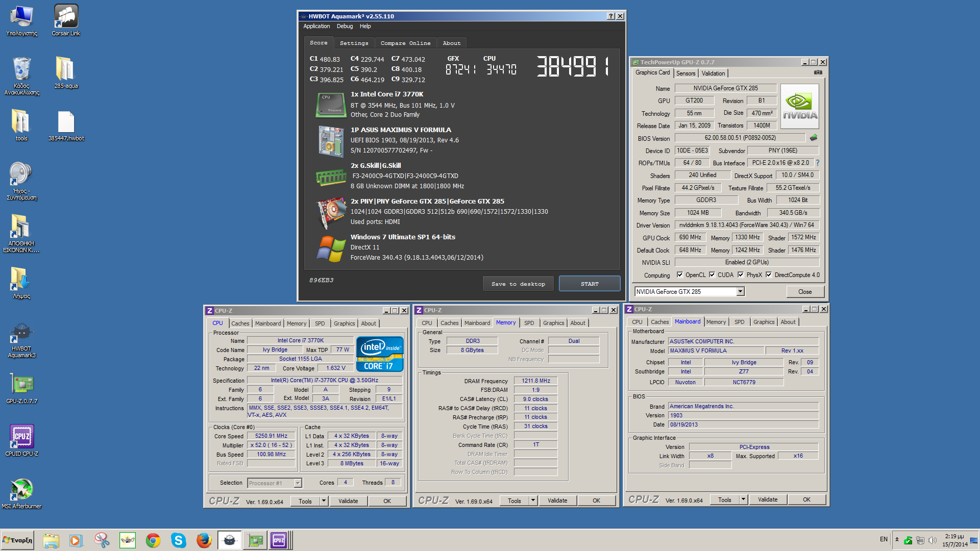Click the START button in Aquamark

[x=590, y=284]
